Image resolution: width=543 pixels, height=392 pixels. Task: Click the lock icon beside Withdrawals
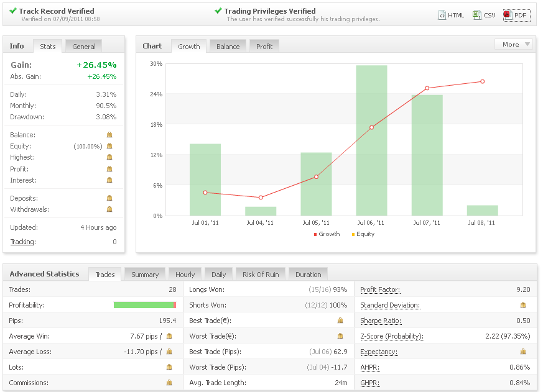109,209
